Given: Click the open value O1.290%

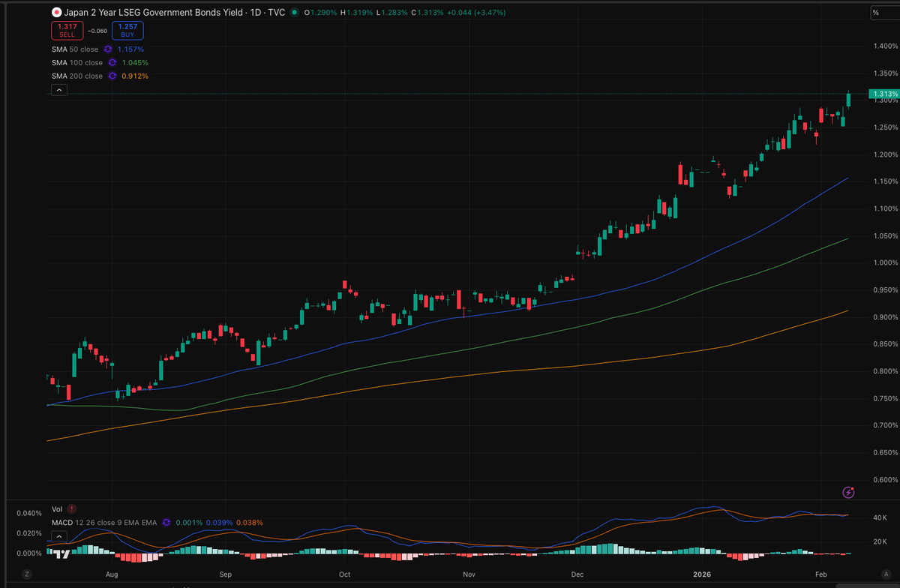Looking at the screenshot, I should (320, 13).
